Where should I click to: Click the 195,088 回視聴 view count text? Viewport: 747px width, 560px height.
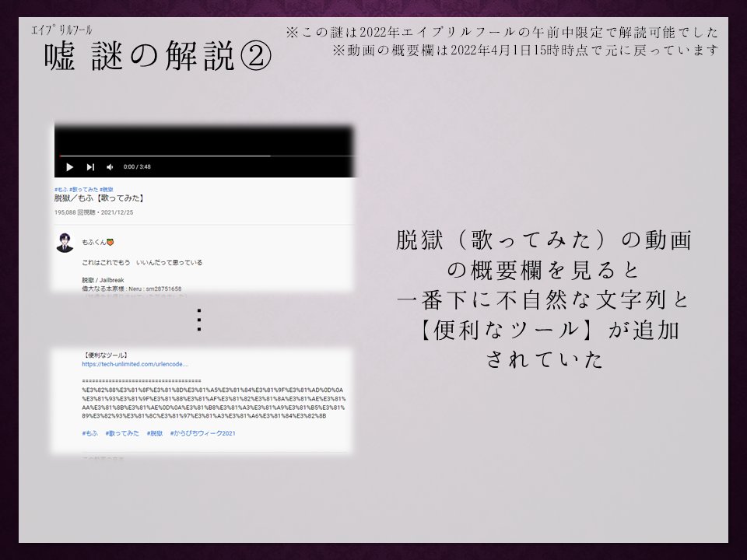(75, 213)
